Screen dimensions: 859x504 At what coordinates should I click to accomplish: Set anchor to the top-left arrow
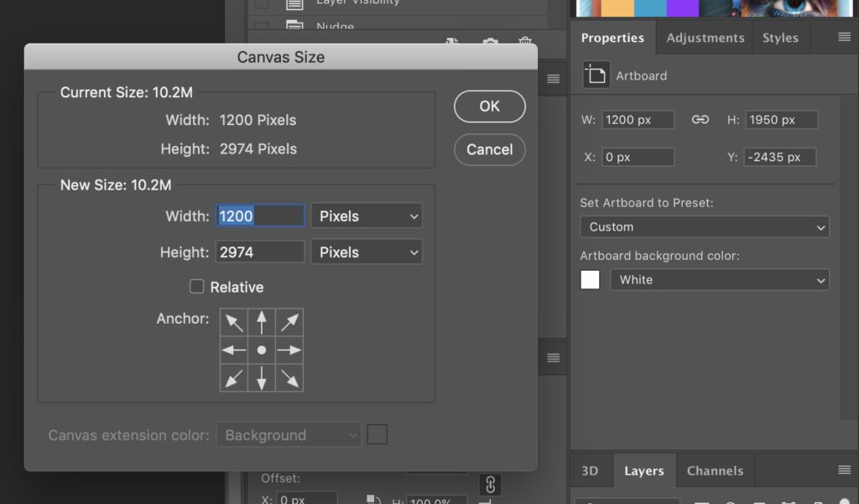(x=234, y=322)
